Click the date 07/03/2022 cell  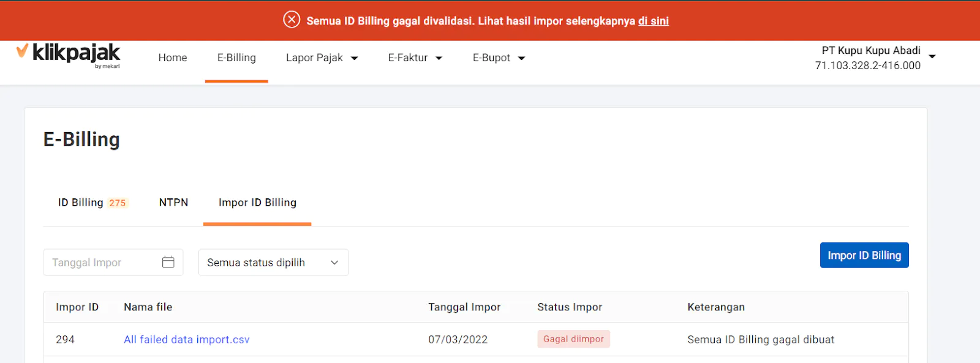[x=458, y=340]
